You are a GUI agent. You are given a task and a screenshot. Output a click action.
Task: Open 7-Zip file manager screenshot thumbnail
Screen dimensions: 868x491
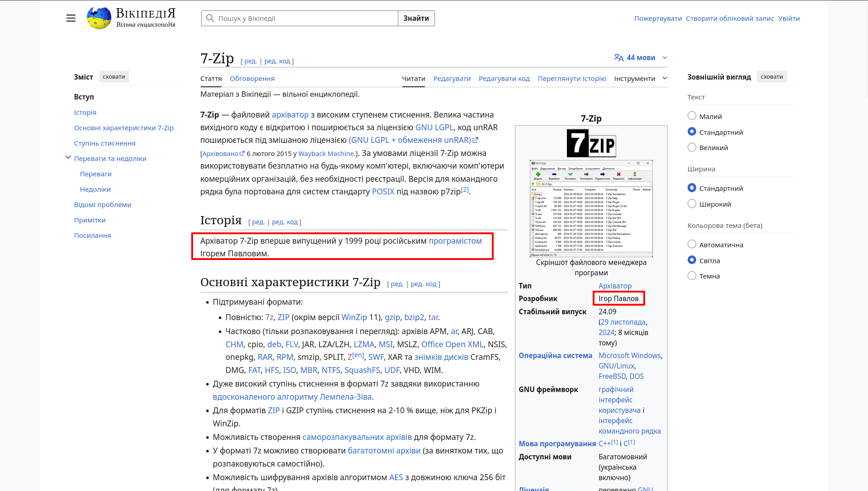[591, 208]
